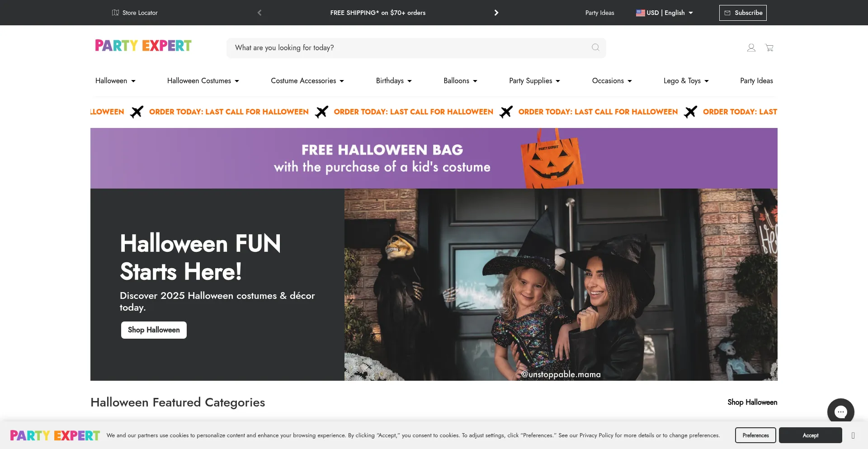Show next promo message arrow
The width and height of the screenshot is (868, 449).
496,13
